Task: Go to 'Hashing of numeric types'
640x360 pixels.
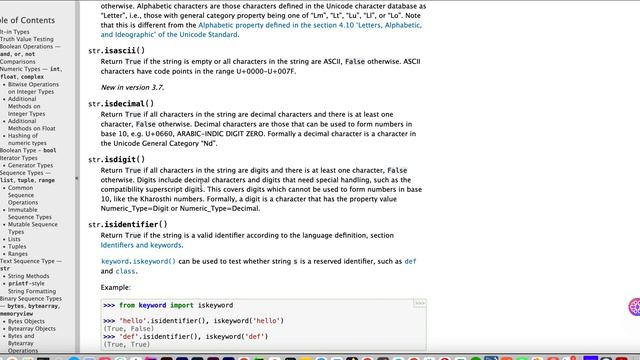Action: coord(27,139)
